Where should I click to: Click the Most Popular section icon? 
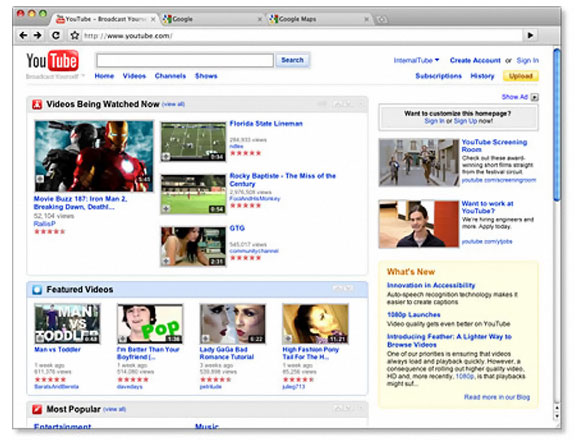37,410
